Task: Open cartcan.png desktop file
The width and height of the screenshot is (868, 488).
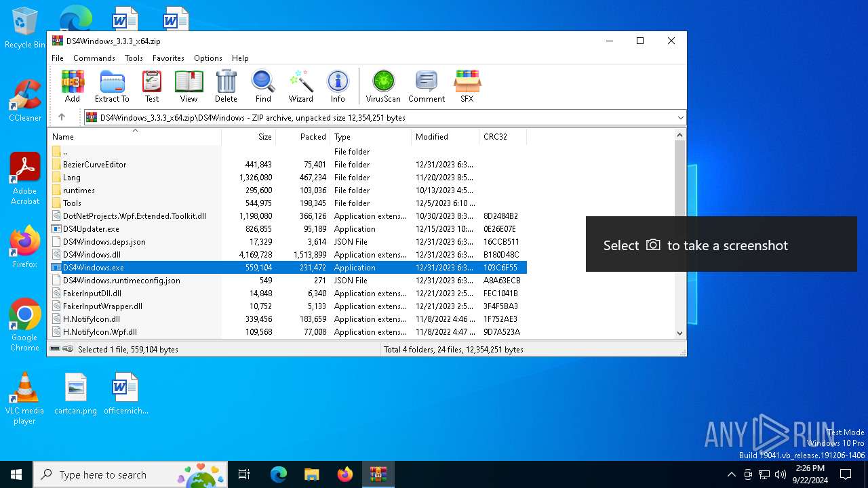Action: coord(76,393)
